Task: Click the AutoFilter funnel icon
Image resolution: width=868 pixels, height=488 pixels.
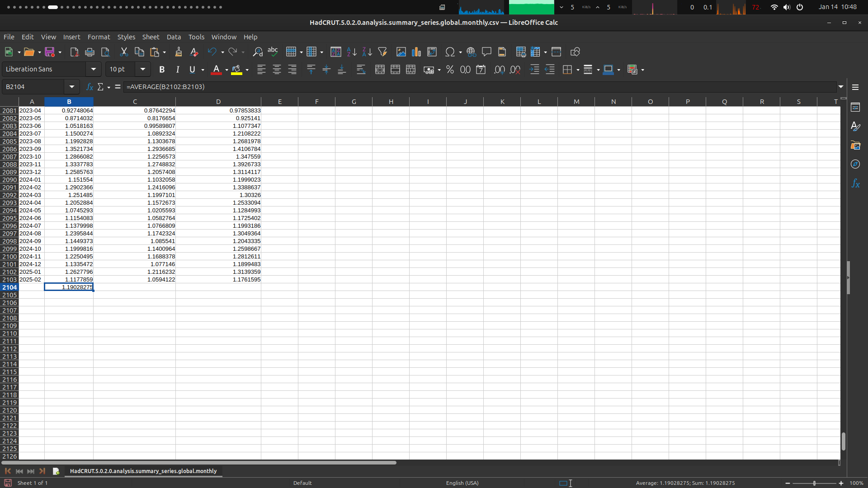Action: (x=382, y=52)
